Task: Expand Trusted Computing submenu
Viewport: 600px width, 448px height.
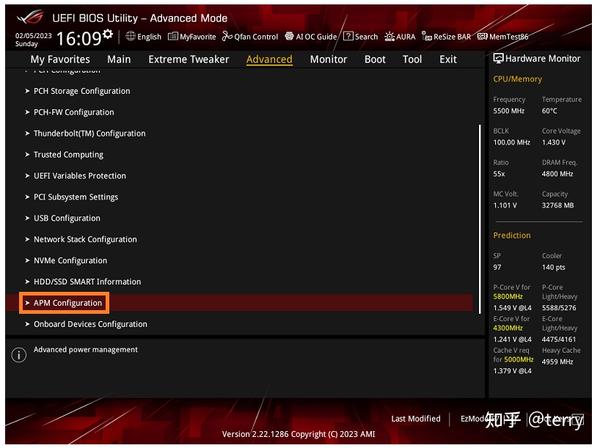Action: [x=68, y=155]
